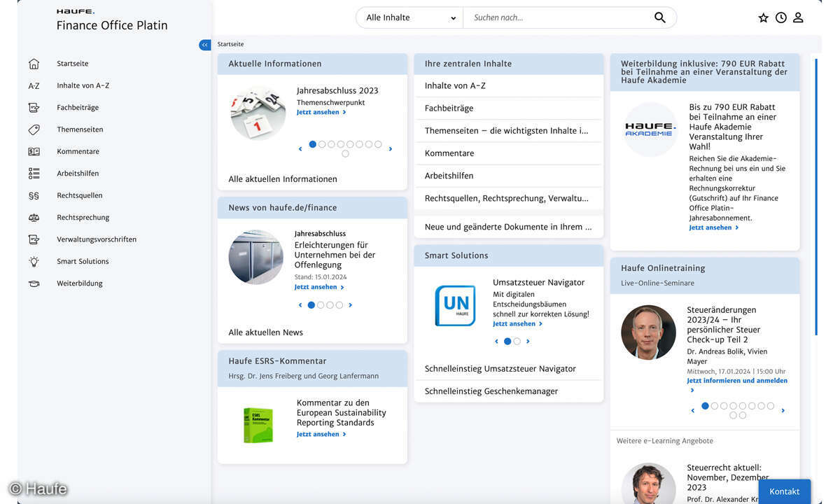The height and width of the screenshot is (504, 840).
Task: Open Fachbeiträge in the sidebar menu
Action: pyautogui.click(x=78, y=108)
